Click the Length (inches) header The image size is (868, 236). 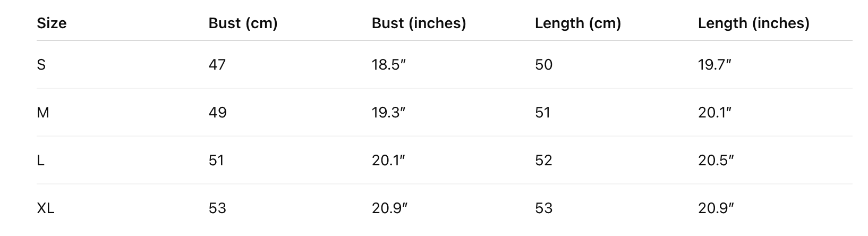pos(754,23)
